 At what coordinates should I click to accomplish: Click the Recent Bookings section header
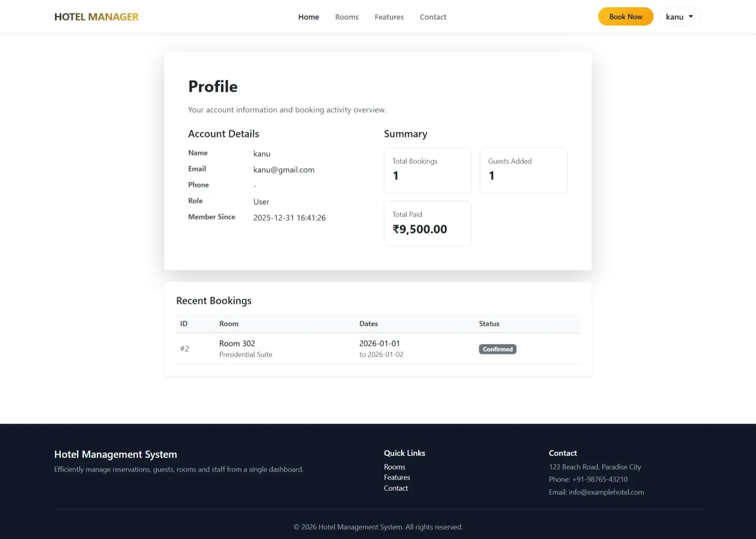[x=214, y=300]
